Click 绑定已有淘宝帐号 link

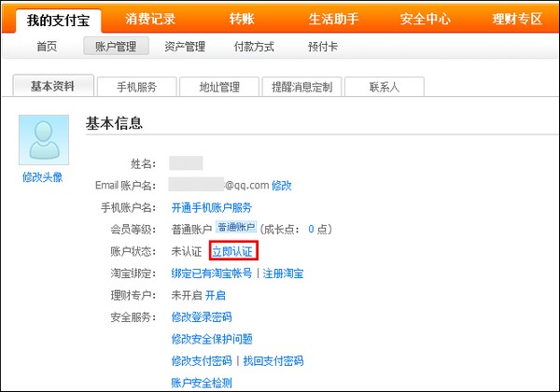(212, 273)
